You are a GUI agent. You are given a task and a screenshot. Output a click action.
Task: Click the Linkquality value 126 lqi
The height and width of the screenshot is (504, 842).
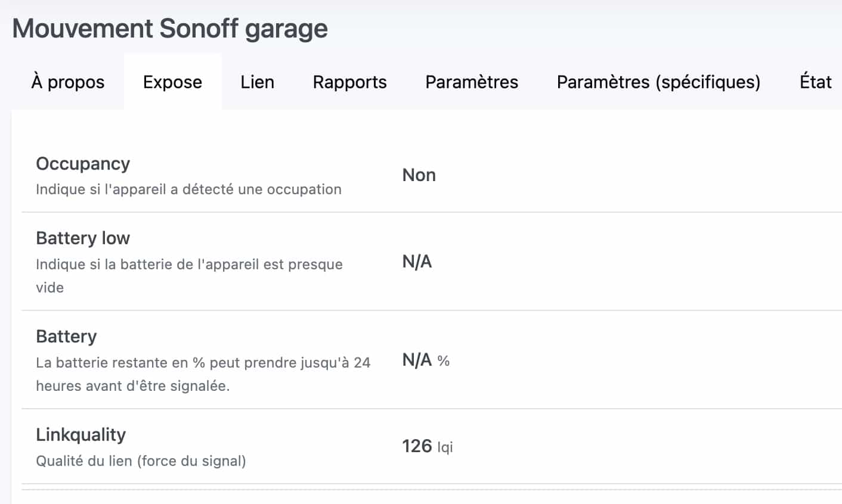point(428,446)
